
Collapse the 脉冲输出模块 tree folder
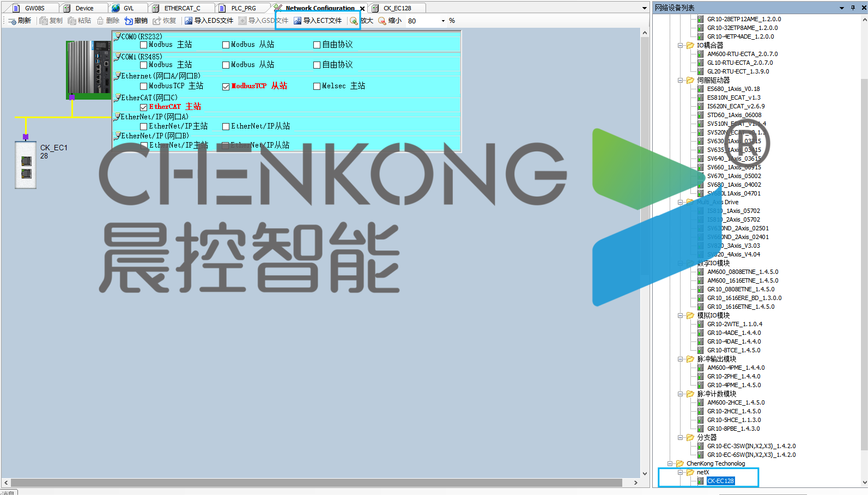[x=680, y=359]
